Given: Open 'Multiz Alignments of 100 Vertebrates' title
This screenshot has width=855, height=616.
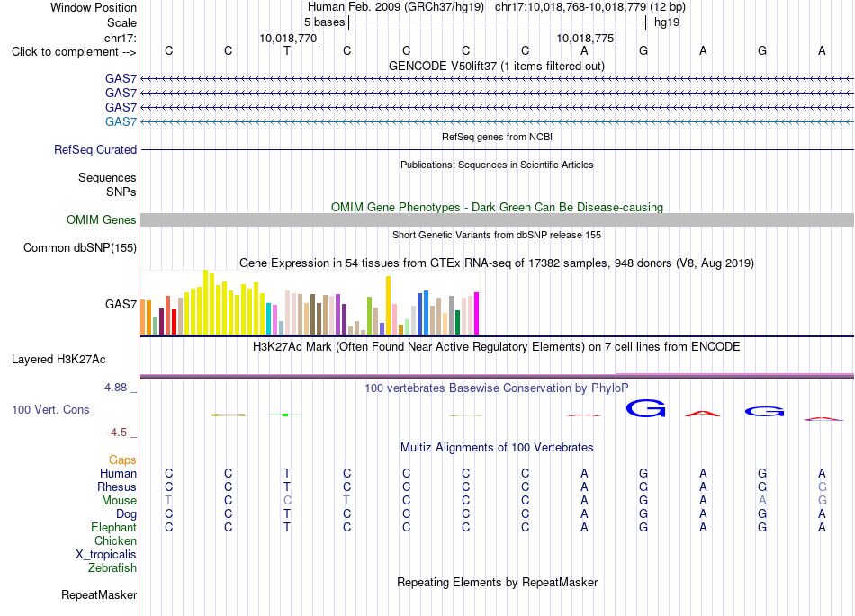Looking at the screenshot, I should pos(497,447).
